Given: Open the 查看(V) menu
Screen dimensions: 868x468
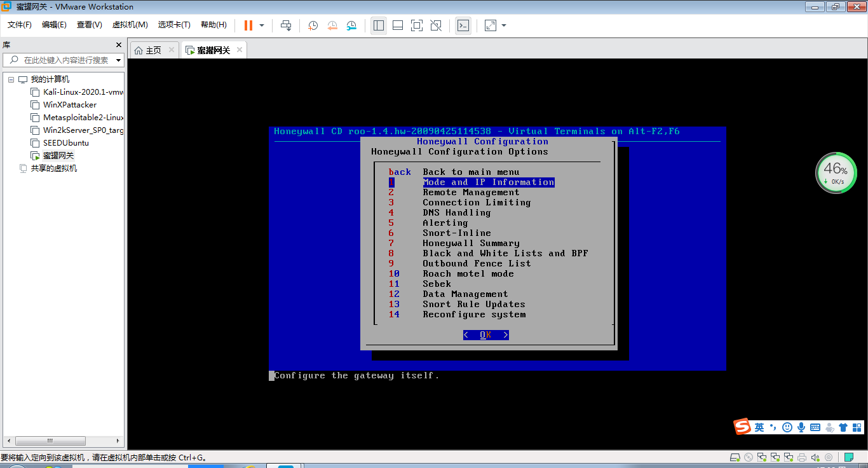Looking at the screenshot, I should 90,25.
